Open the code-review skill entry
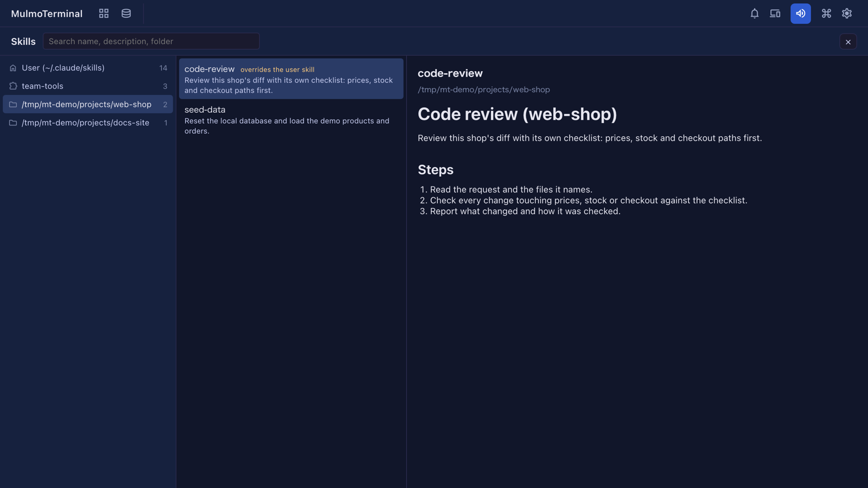The width and height of the screenshot is (868, 488). coord(291,79)
